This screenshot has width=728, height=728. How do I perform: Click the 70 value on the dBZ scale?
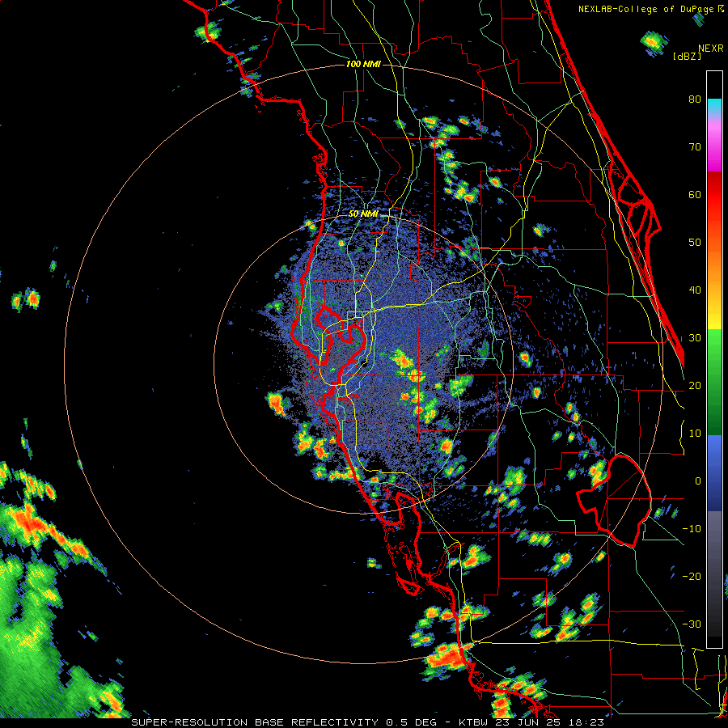[x=695, y=147]
